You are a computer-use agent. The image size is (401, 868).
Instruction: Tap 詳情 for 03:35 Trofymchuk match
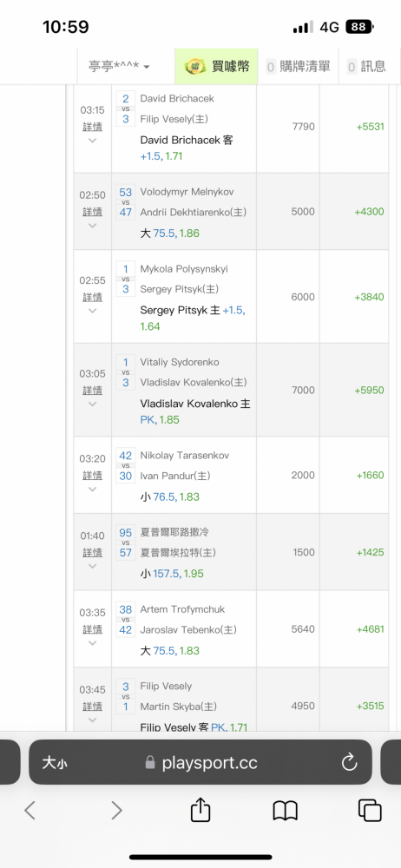pos(93,629)
